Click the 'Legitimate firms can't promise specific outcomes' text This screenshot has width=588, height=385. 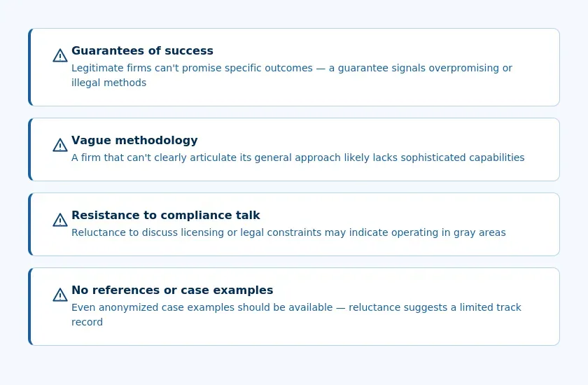(x=192, y=68)
